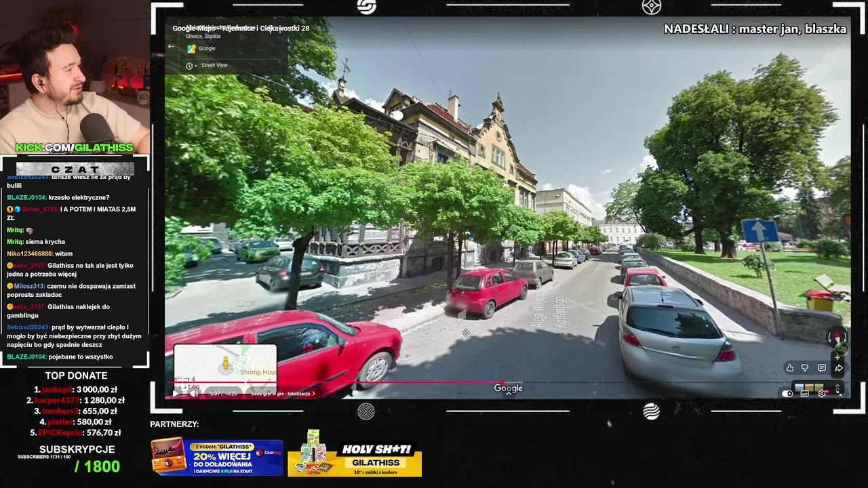Click the play button in video player

tap(176, 394)
